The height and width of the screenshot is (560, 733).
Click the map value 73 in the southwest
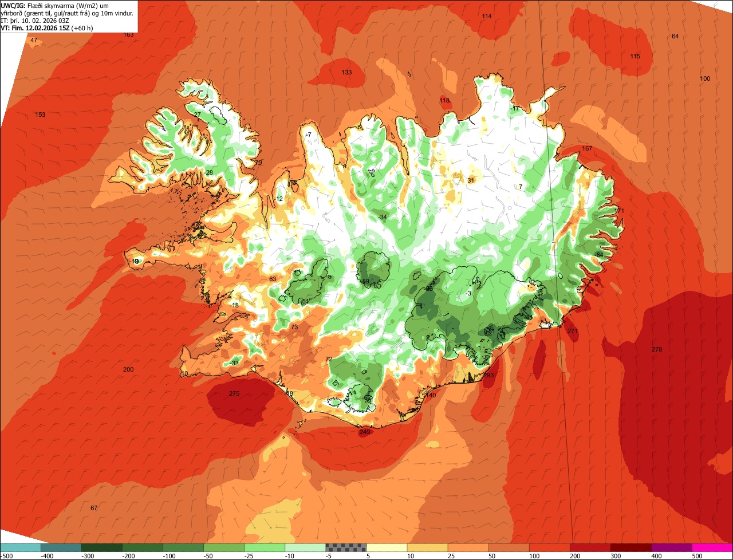[x=294, y=327]
